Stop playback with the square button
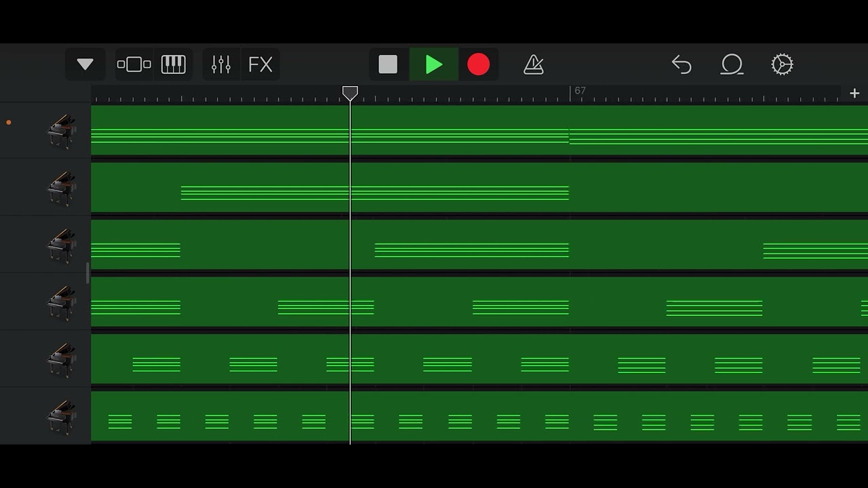Screen dimensions: 868x488 (x=388, y=64)
